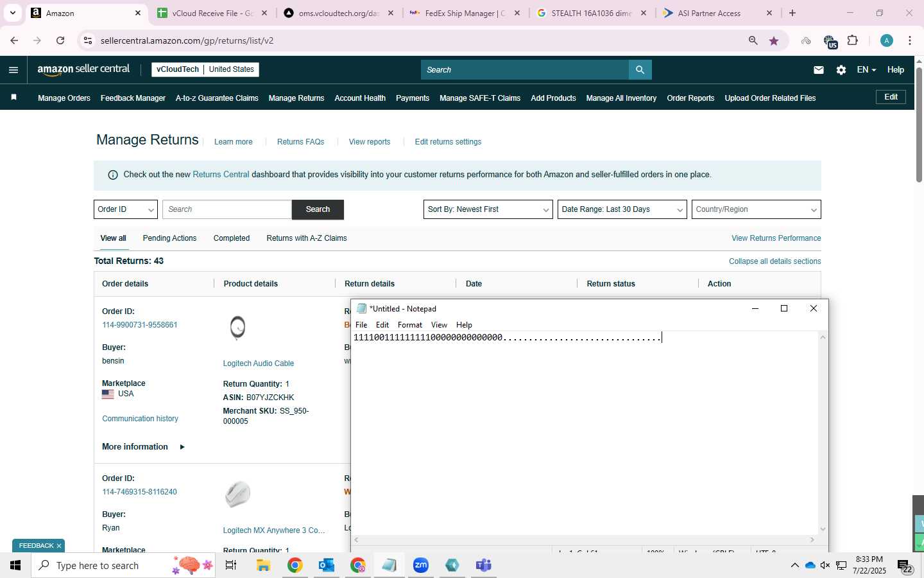Open the settings gear in Seller Central
Viewport: 924px width, 578px height.
coord(841,70)
